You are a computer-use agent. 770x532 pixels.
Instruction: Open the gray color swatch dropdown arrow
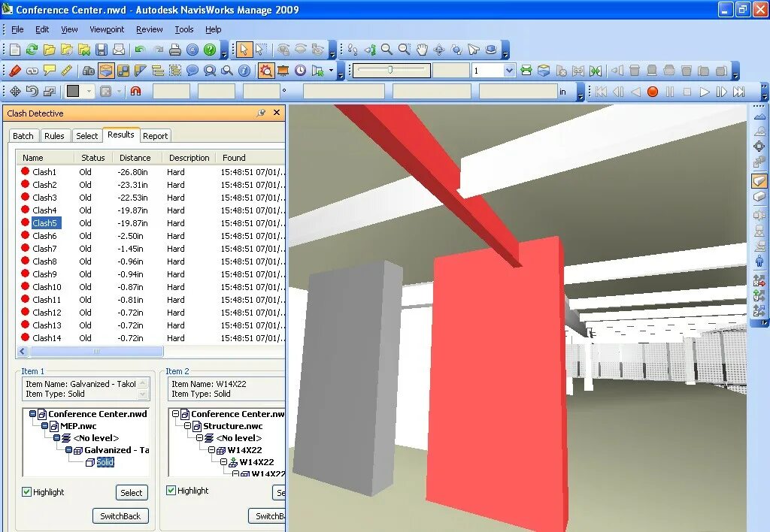(89, 91)
